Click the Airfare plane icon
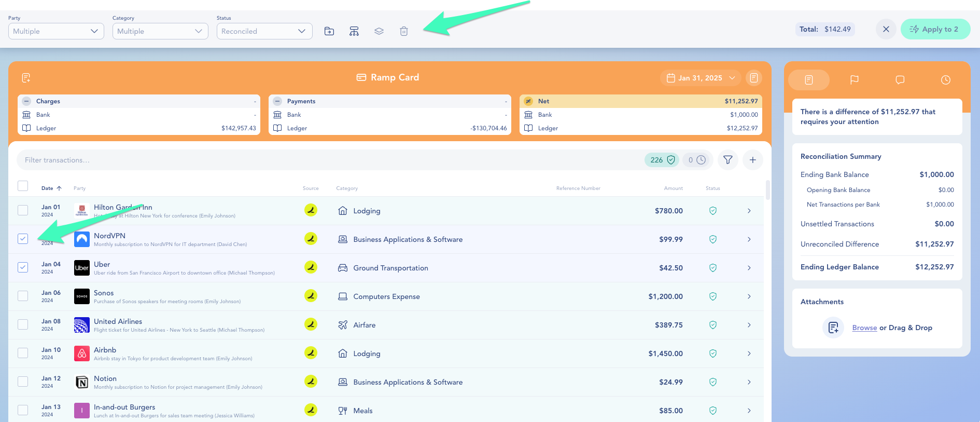980x422 pixels. [343, 325]
